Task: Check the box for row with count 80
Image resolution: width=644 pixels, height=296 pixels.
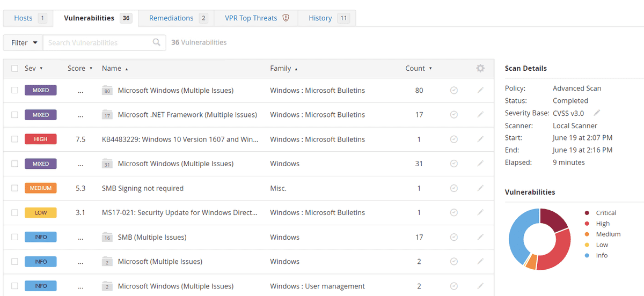Action: [14, 90]
